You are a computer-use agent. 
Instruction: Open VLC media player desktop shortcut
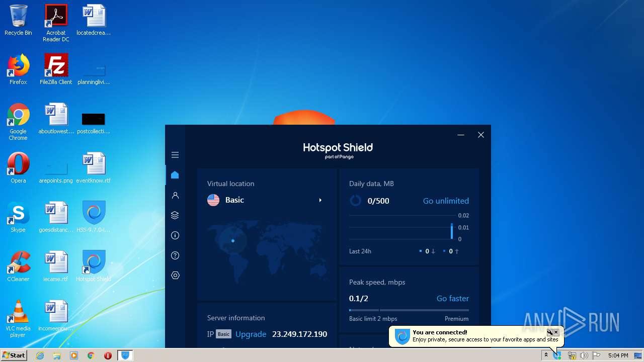point(18,319)
